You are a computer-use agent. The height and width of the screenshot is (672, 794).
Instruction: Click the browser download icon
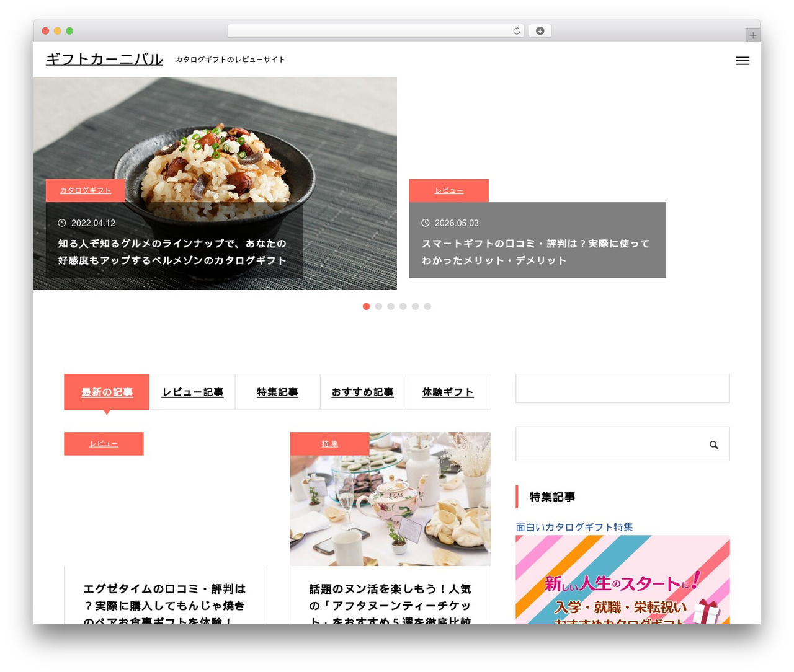pyautogui.click(x=540, y=31)
